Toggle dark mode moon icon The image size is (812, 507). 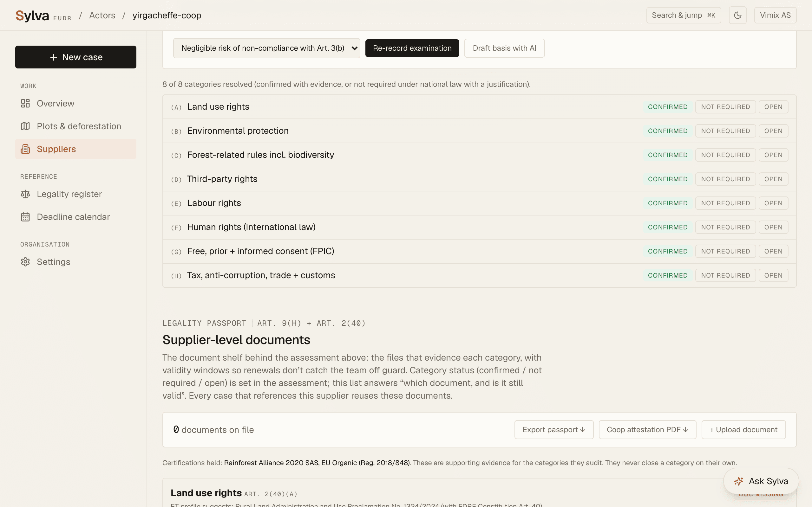737,15
